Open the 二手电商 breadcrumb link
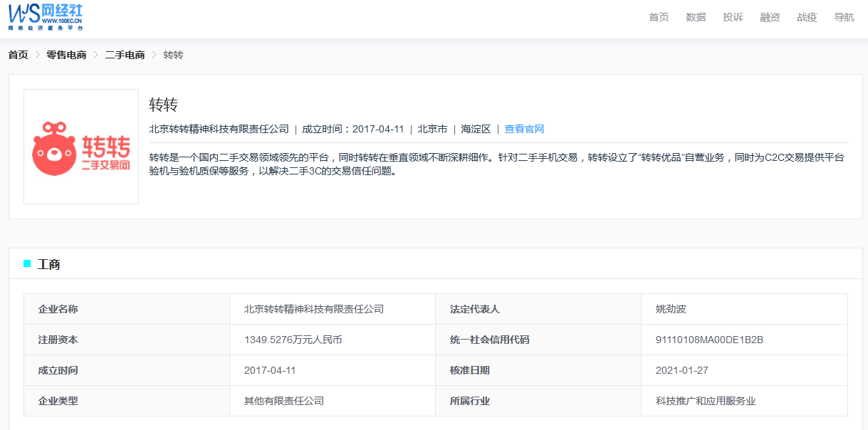 [x=125, y=55]
